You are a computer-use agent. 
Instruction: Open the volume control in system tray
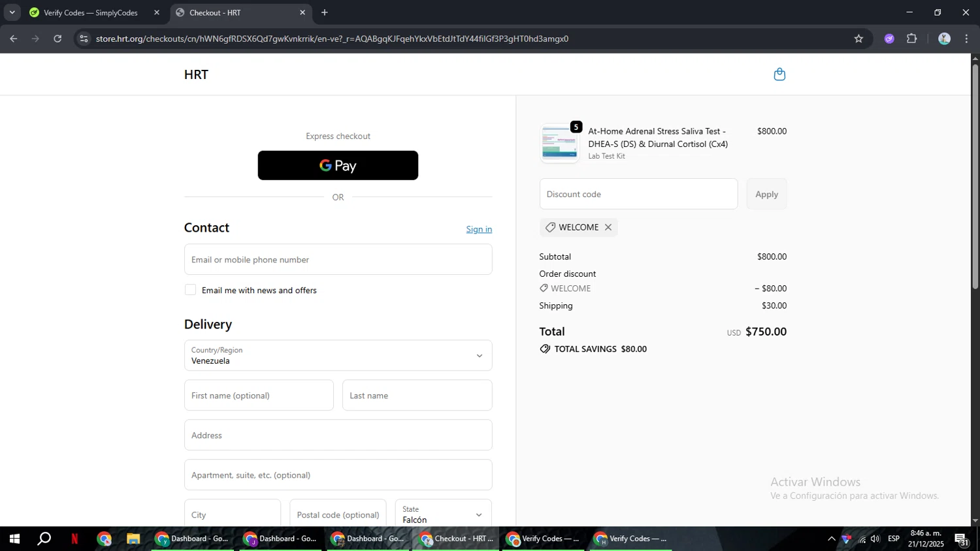tap(875, 539)
